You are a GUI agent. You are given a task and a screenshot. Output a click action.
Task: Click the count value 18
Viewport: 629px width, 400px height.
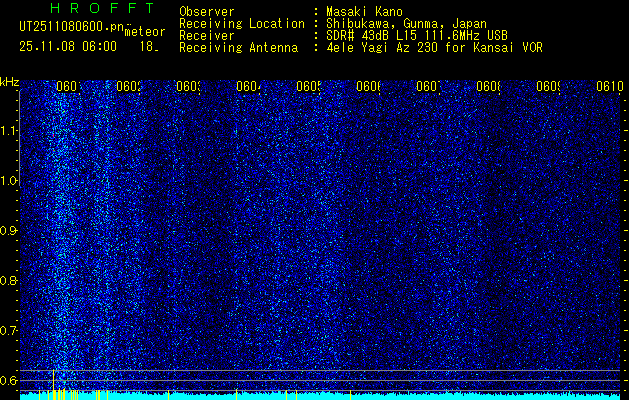[148, 47]
